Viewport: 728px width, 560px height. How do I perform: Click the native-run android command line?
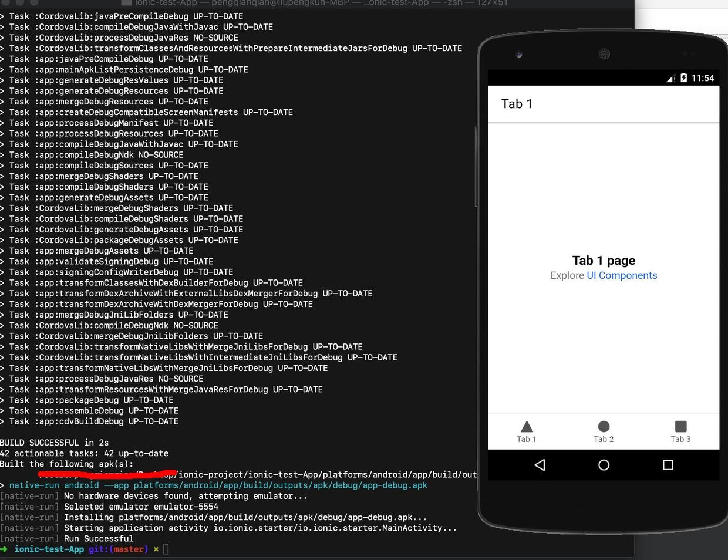[x=214, y=485]
